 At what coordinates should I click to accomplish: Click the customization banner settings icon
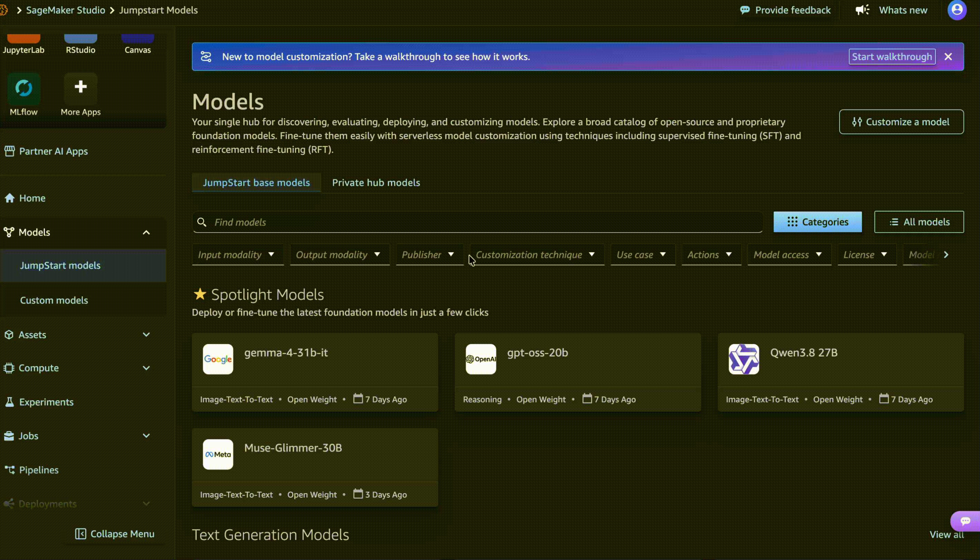point(206,57)
